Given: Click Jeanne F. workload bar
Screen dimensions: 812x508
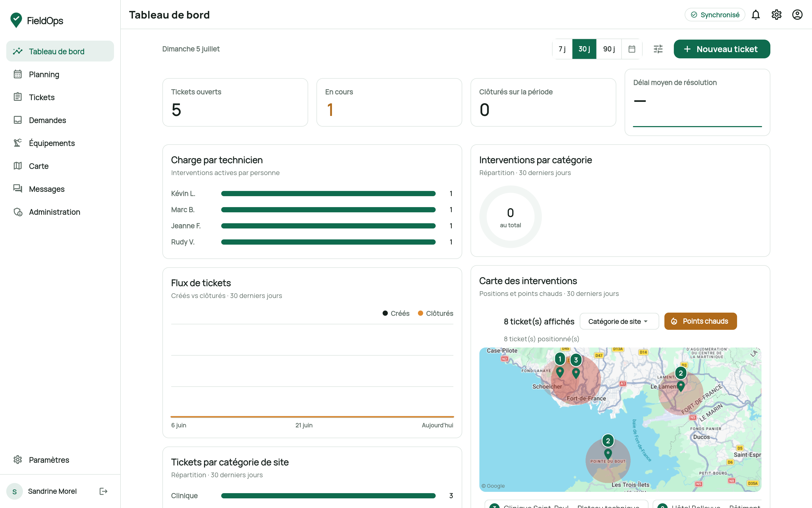Looking at the screenshot, I should pos(328,226).
